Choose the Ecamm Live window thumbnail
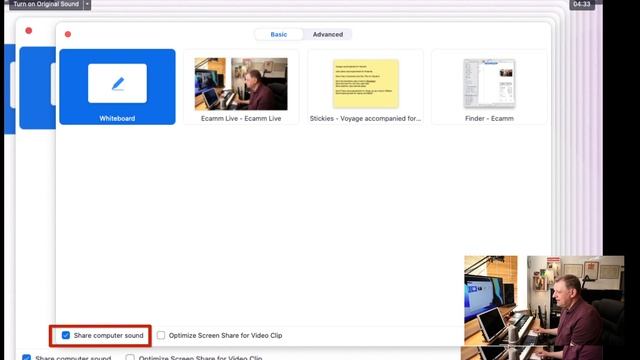 [x=241, y=84]
